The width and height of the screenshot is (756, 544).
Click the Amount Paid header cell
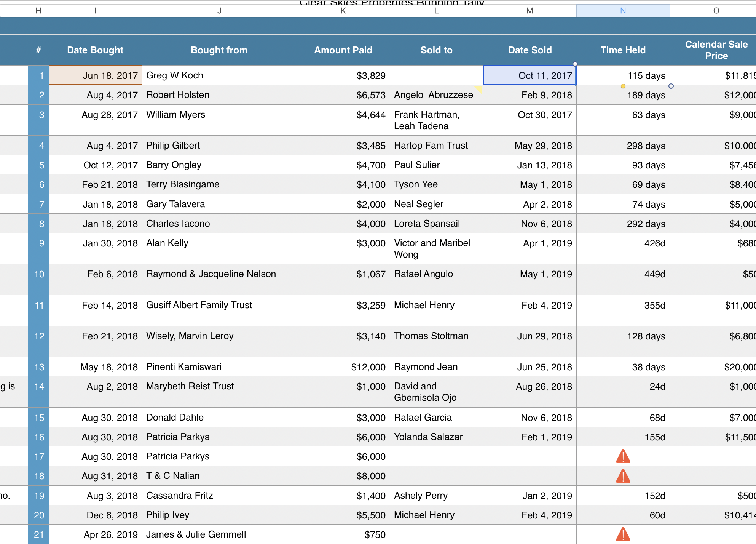coord(343,50)
